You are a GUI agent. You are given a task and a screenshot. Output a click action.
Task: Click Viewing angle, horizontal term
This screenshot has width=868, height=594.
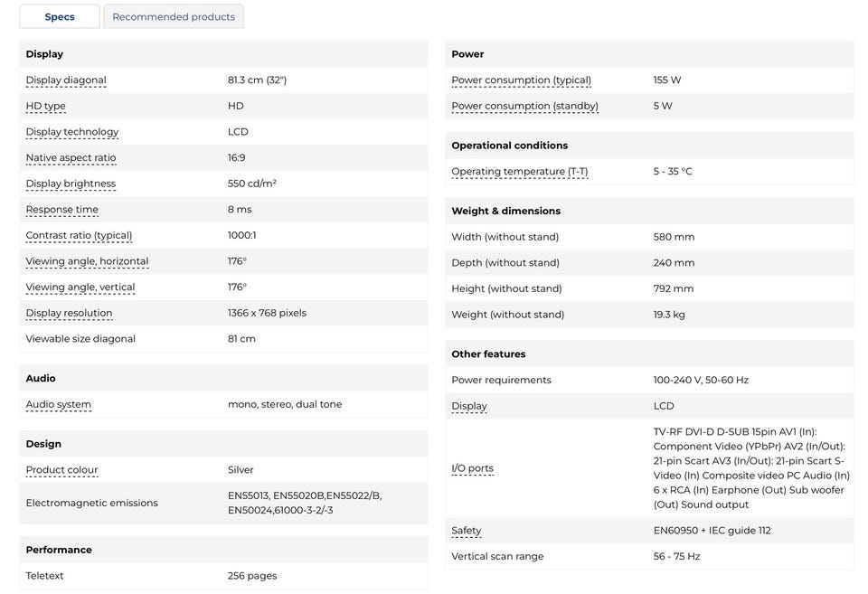pos(87,261)
